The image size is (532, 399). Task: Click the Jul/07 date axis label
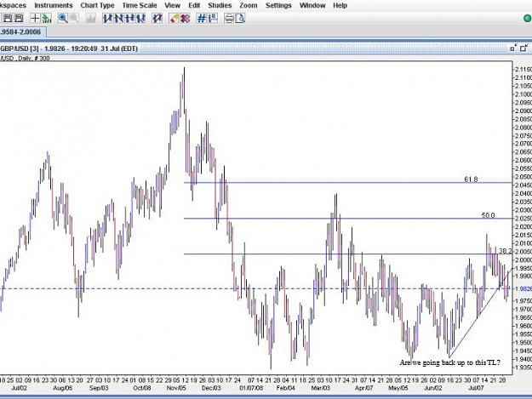coord(476,388)
